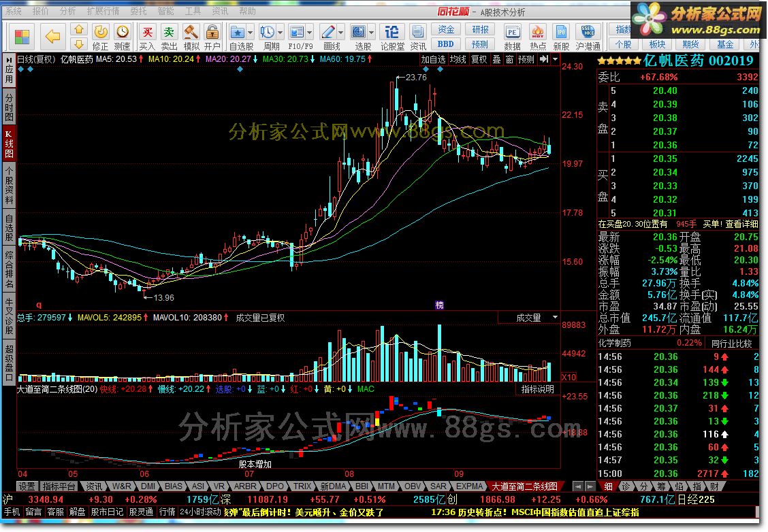This screenshot has height=532, width=768.
Task: Switch to the 分时图 side view
Action: pos(9,107)
